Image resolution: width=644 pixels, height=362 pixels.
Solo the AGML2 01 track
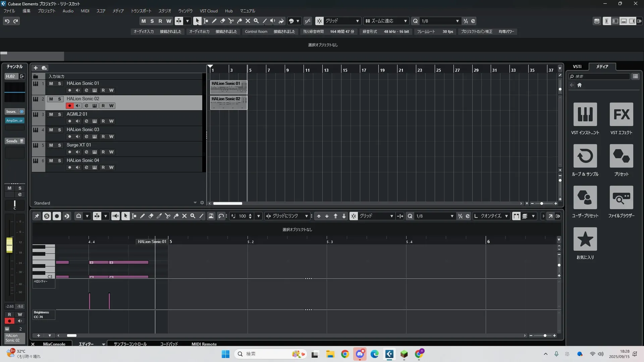click(59, 114)
